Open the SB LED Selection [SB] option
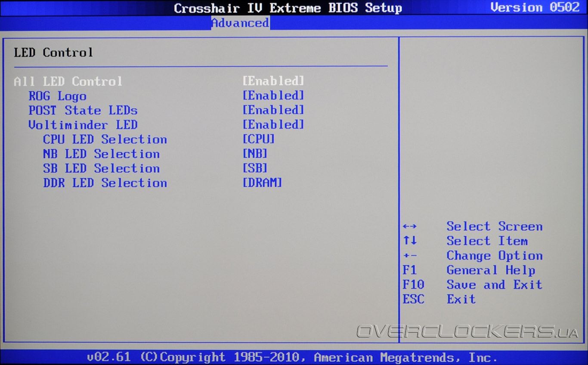 255,169
